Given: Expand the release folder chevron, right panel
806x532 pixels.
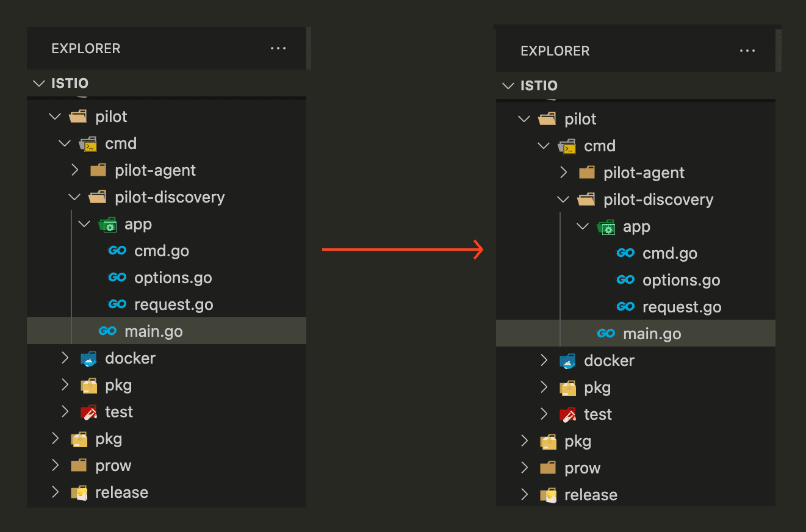Looking at the screenshot, I should coord(524,495).
